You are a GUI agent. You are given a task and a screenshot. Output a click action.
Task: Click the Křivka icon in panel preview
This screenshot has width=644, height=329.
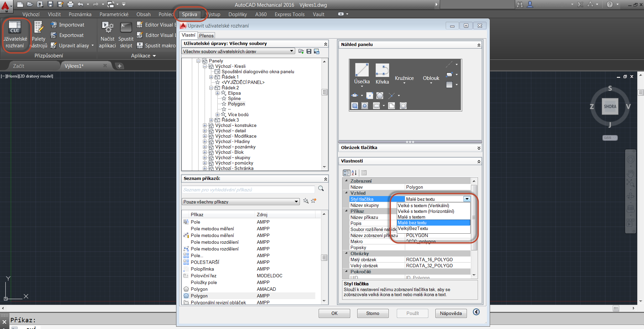pos(382,70)
